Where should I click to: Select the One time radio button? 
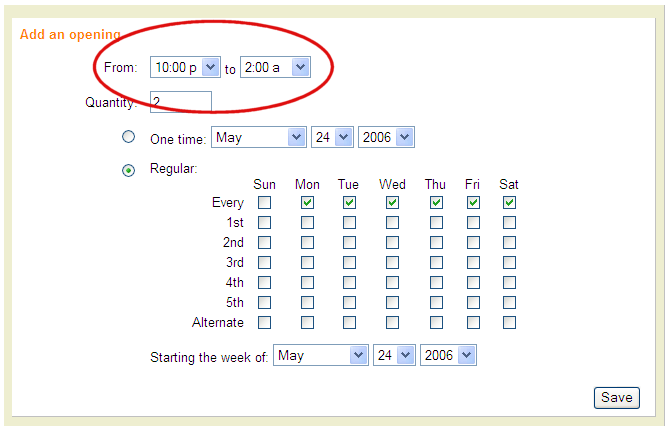[x=128, y=137]
